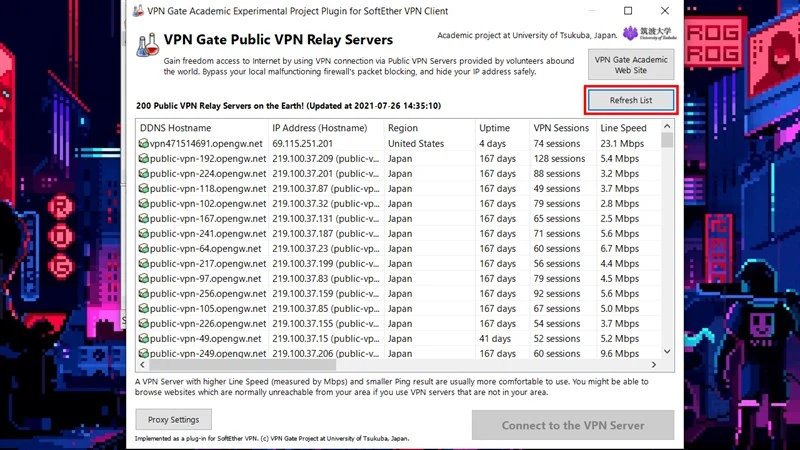Click IP address 69.115.251.201
The height and width of the screenshot is (450, 800).
303,143
